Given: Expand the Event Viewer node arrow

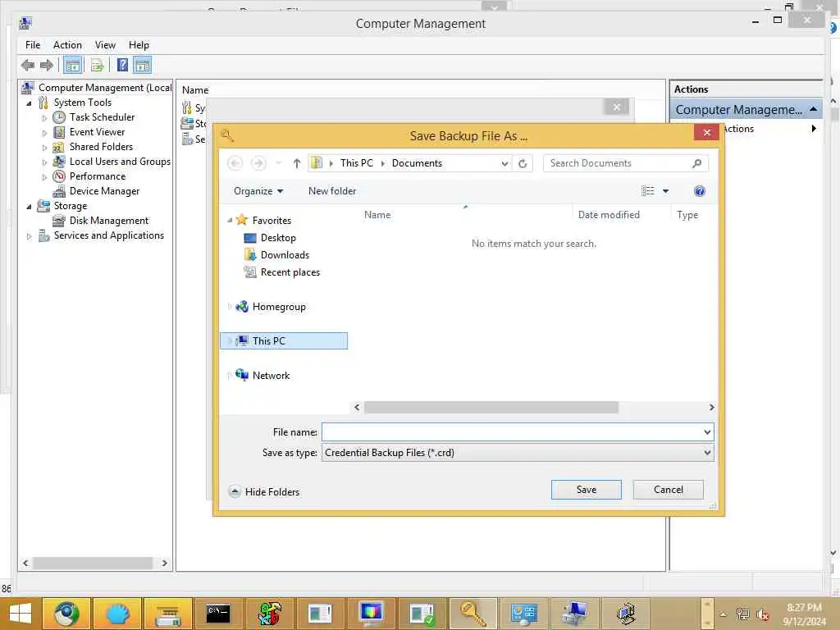Looking at the screenshot, I should coord(44,132).
